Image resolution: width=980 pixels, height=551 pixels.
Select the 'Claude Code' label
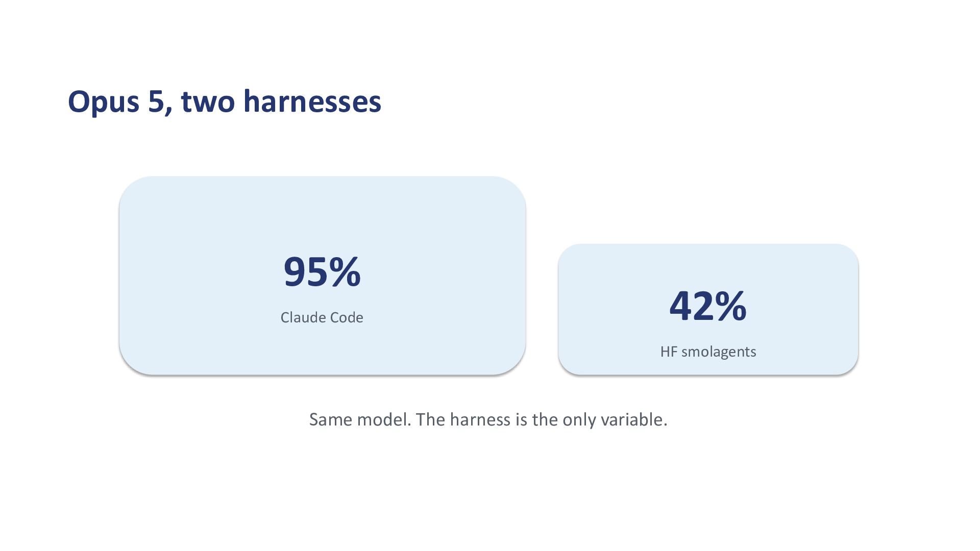tap(322, 317)
